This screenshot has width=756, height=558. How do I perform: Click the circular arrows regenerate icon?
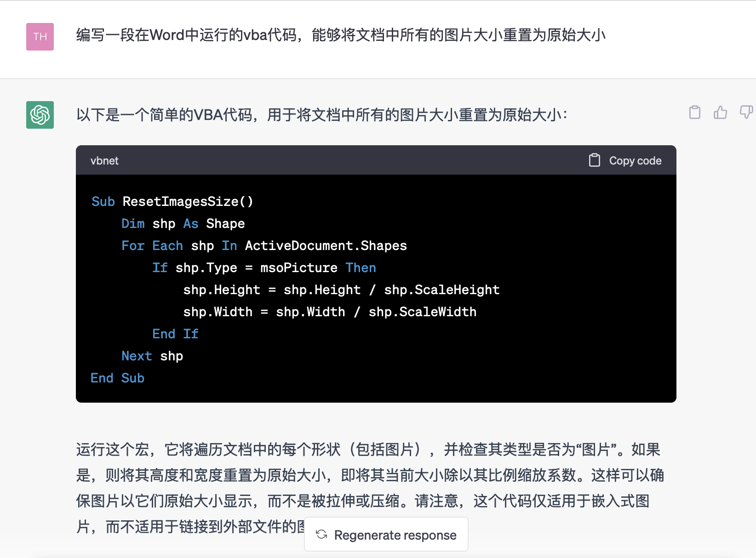coord(321,535)
